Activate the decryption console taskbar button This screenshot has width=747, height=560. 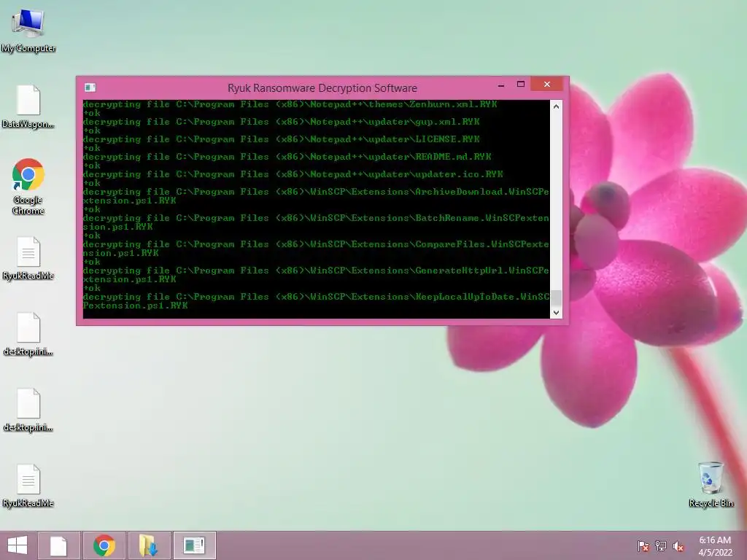[x=194, y=545]
